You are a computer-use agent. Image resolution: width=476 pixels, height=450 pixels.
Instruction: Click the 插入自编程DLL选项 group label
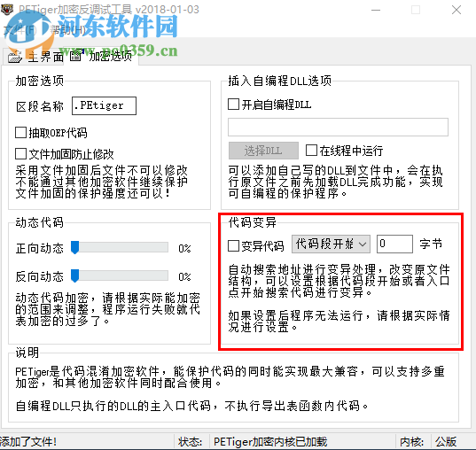279,81
